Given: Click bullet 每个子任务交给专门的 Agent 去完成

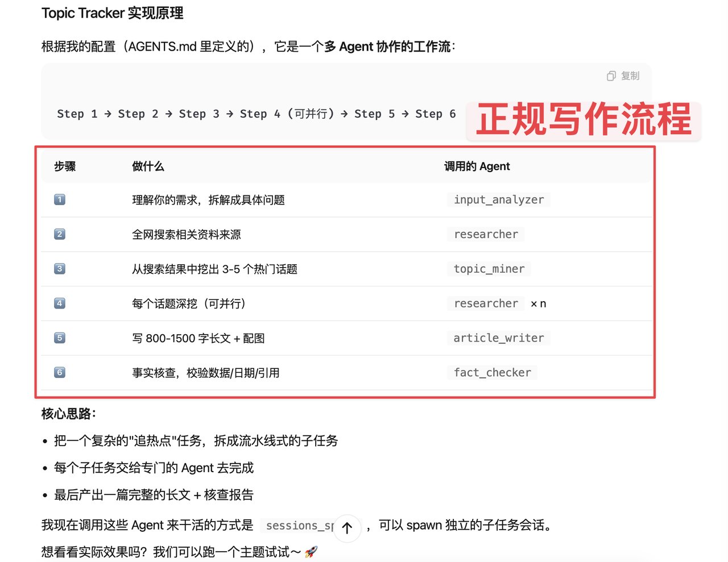Looking at the screenshot, I should (154, 468).
